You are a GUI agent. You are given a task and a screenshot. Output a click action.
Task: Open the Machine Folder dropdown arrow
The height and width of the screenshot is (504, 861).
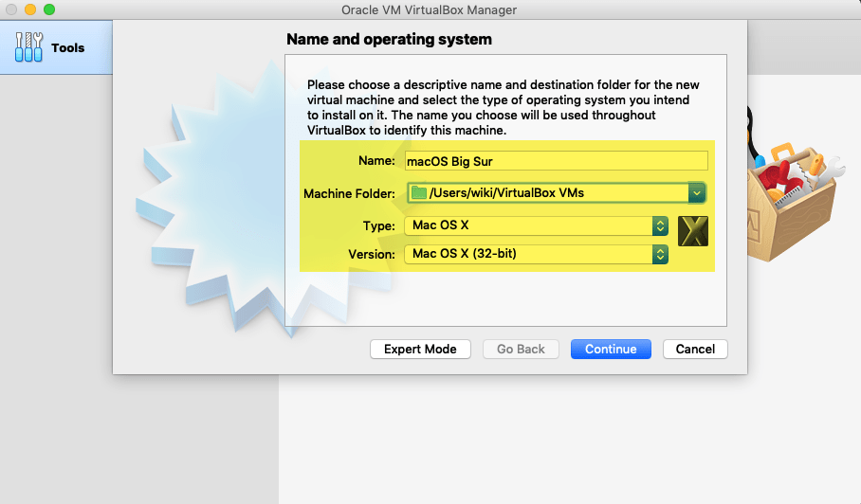(696, 193)
